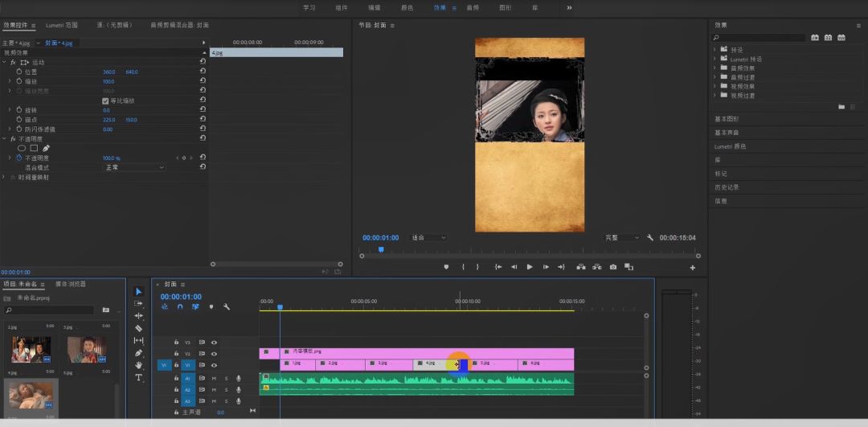Image resolution: width=868 pixels, height=427 pixels.
Task: Open the 适合 zoom level dropdown
Action: tap(428, 238)
